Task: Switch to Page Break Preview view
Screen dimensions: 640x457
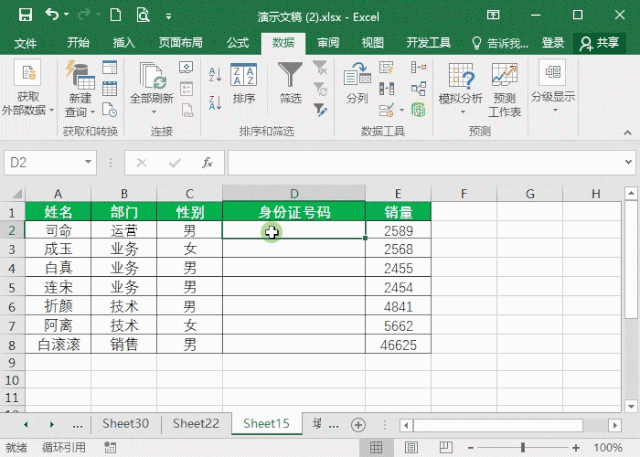Action: [x=445, y=447]
